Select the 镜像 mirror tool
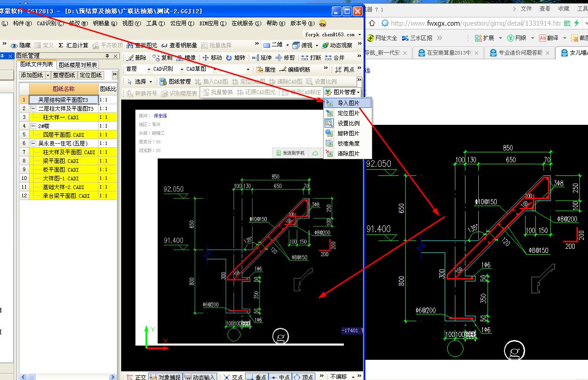This screenshot has height=380, width=588. (186, 57)
